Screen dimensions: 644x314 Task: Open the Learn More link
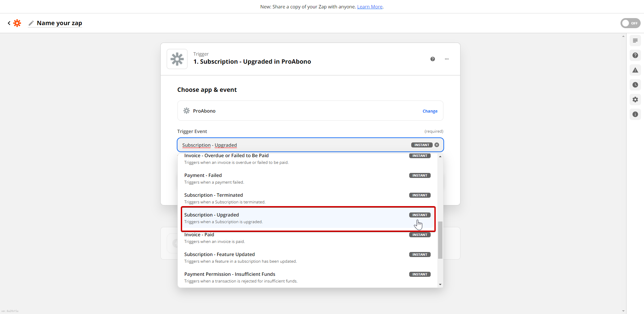point(370,7)
